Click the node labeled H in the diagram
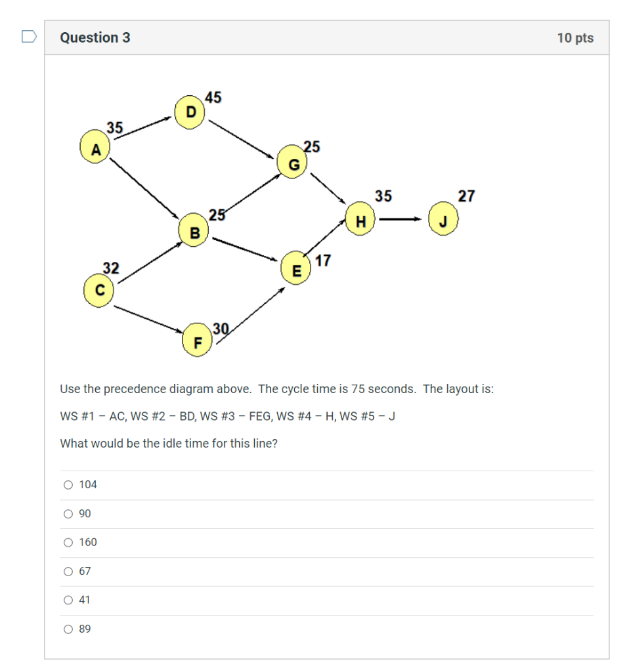 click(360, 220)
